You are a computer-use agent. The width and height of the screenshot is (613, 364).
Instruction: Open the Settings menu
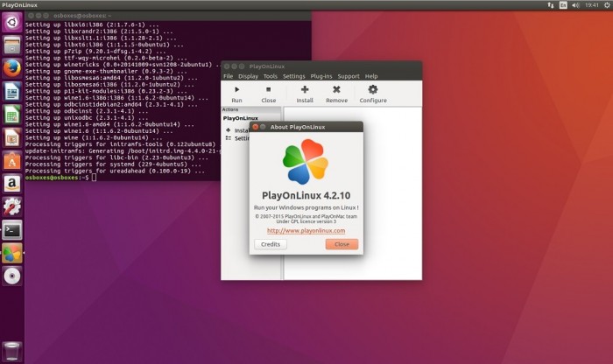coord(293,76)
